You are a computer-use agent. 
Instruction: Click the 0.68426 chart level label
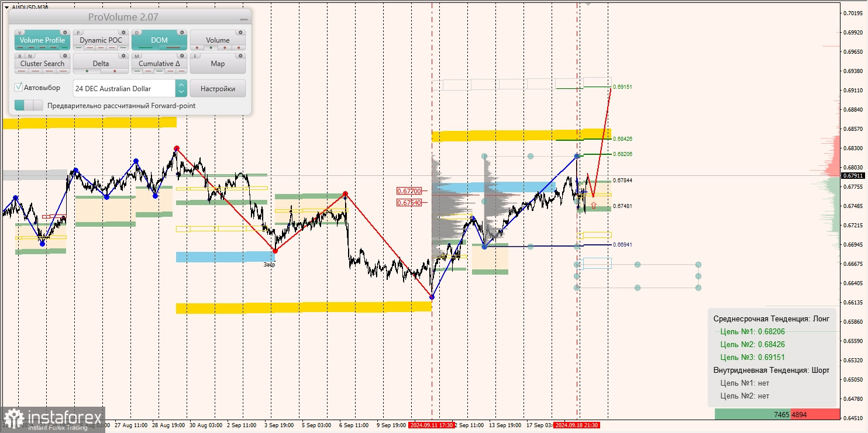pyautogui.click(x=622, y=139)
